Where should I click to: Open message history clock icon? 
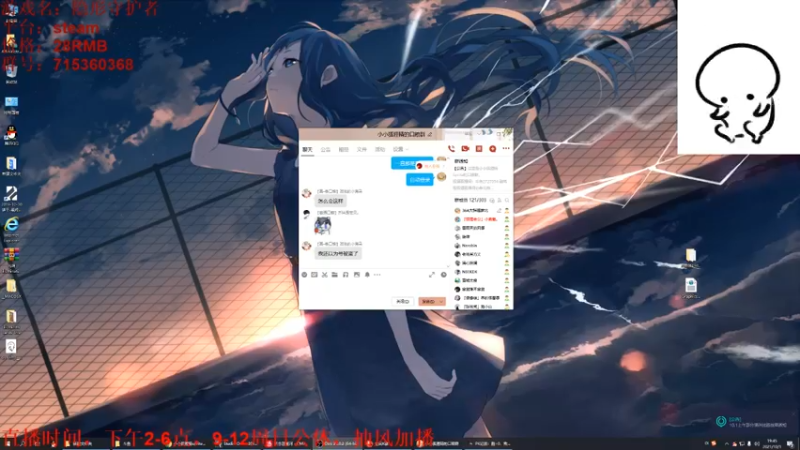443,274
